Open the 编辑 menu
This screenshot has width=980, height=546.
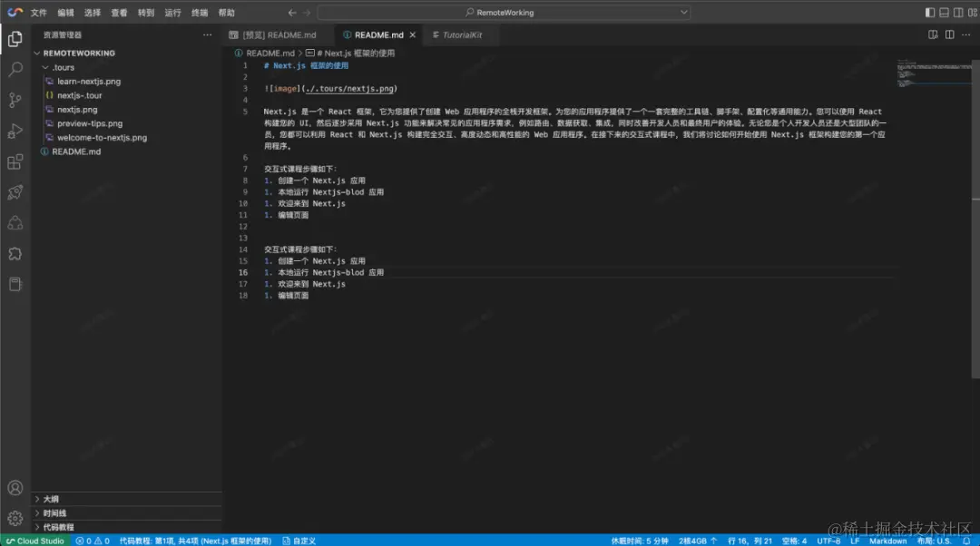[65, 13]
